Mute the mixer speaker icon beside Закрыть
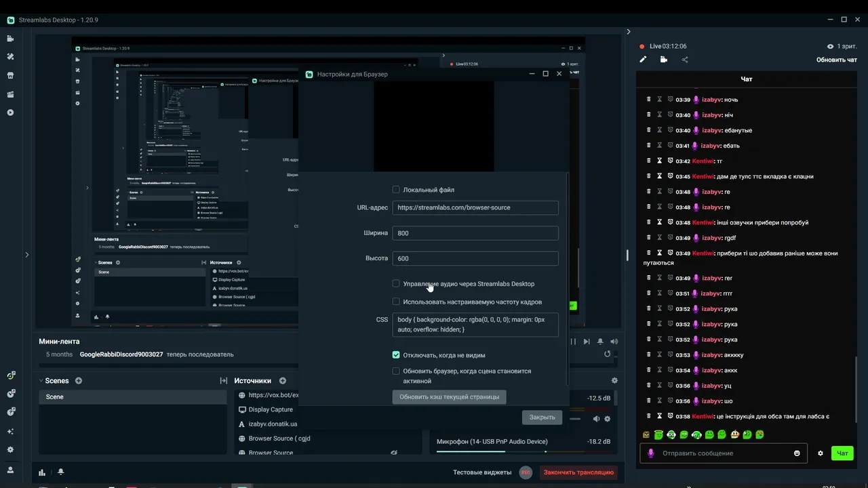Viewport: 868px width, 488px height. 596,419
